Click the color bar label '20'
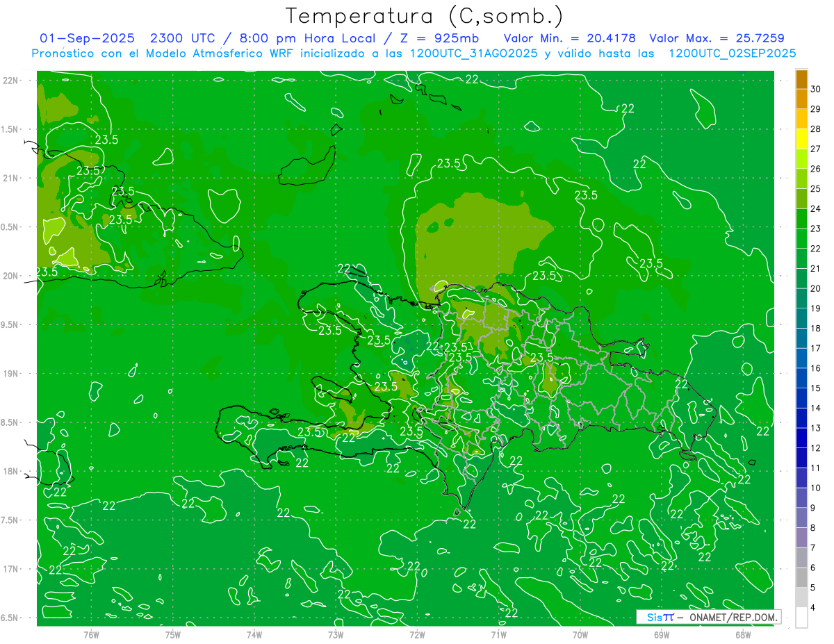Viewport: 834px width, 644px height. click(816, 288)
